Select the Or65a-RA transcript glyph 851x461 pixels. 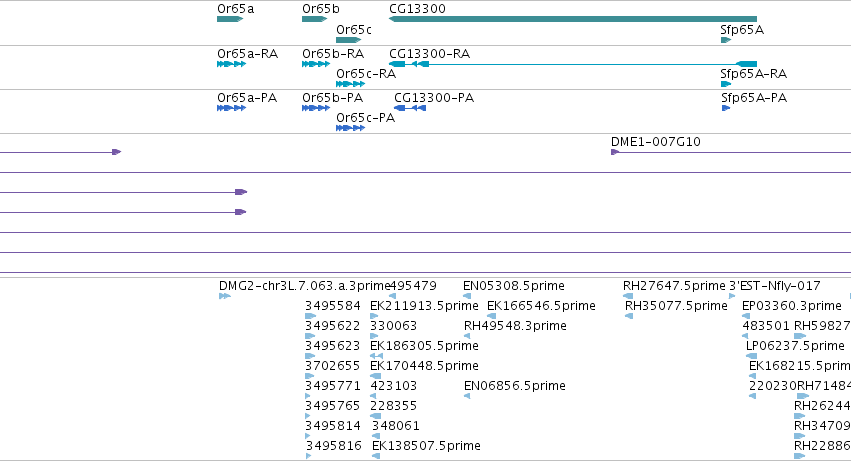(x=231, y=64)
